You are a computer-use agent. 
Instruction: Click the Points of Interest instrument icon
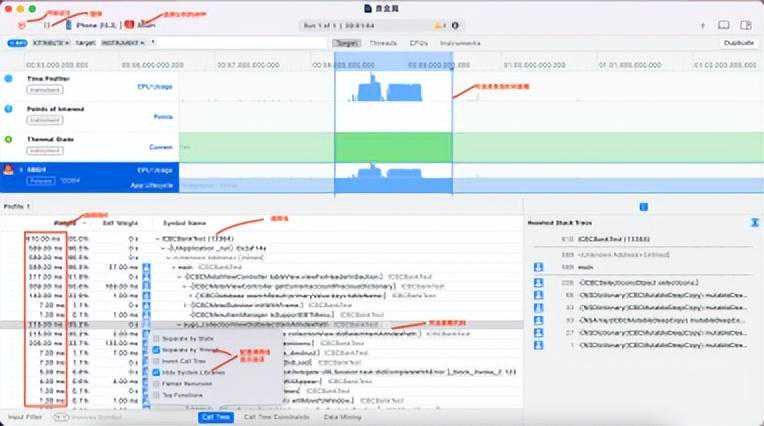tap(10, 108)
